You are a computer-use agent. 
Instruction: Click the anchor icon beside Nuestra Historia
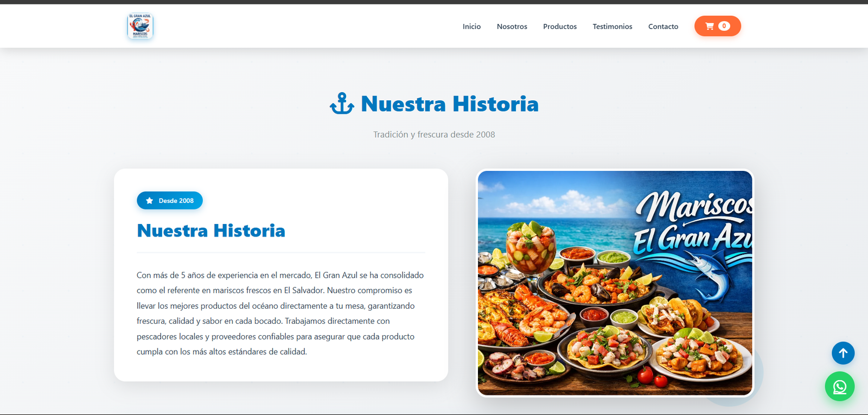click(x=342, y=104)
